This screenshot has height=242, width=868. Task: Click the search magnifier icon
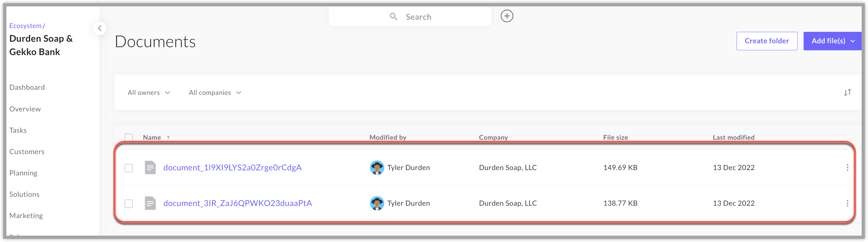pos(393,16)
